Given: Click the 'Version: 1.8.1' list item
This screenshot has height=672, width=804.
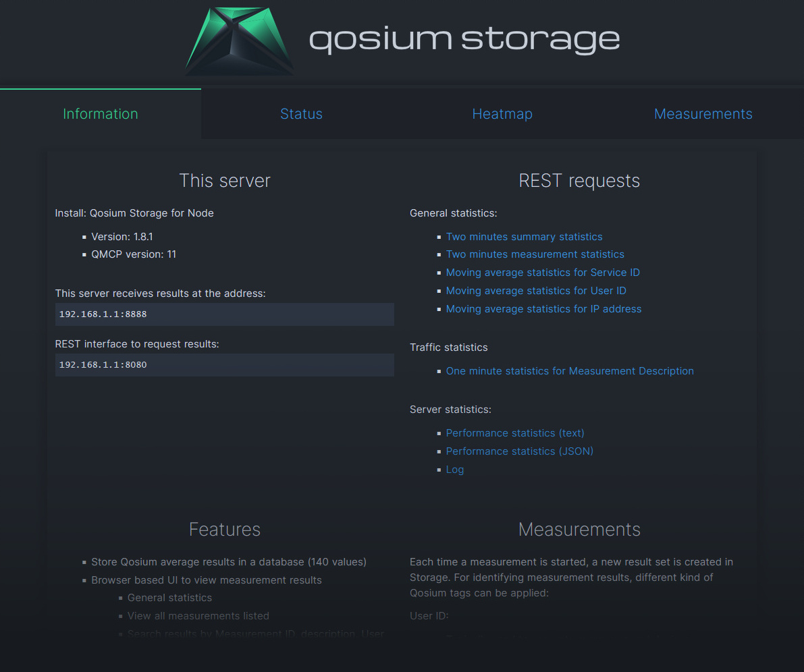Looking at the screenshot, I should coord(122,237).
